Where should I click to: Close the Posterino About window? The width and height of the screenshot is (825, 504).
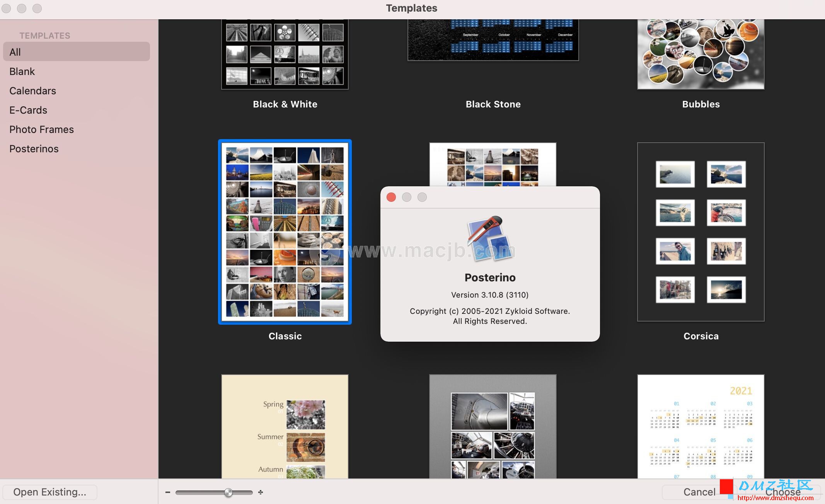[x=391, y=197]
